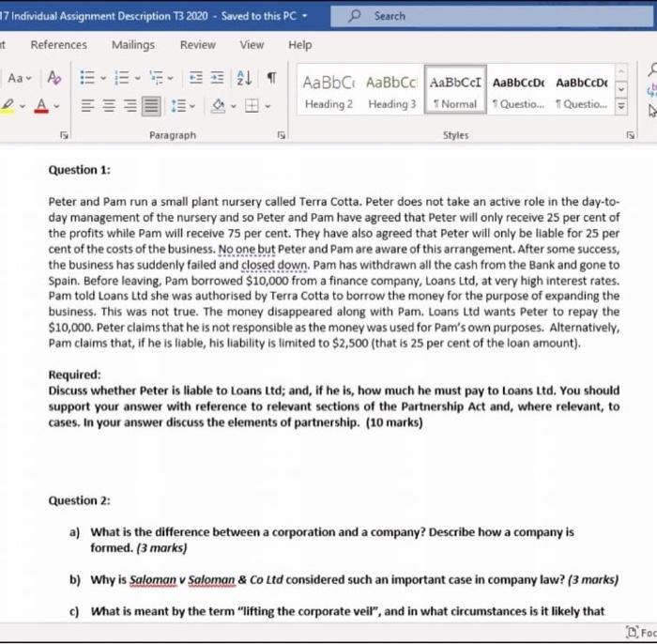The height and width of the screenshot is (644, 657).
Task: Apply the red font color
Action: 41,105
